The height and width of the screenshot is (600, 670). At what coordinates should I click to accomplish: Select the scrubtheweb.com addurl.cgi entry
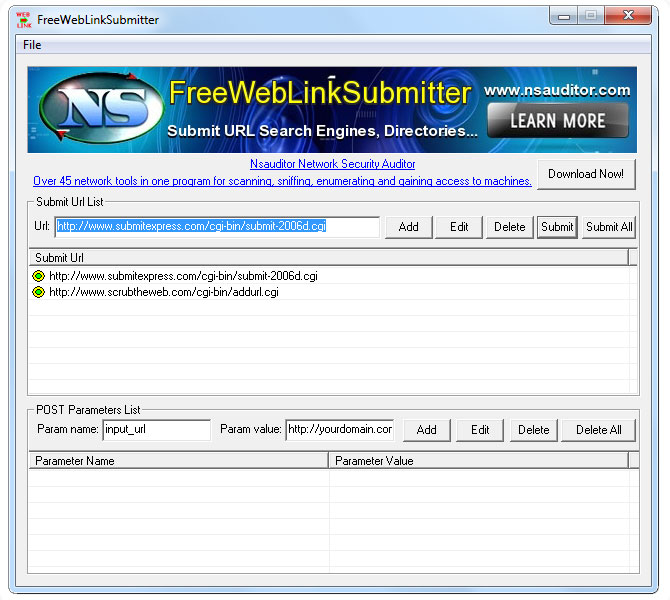[x=163, y=292]
